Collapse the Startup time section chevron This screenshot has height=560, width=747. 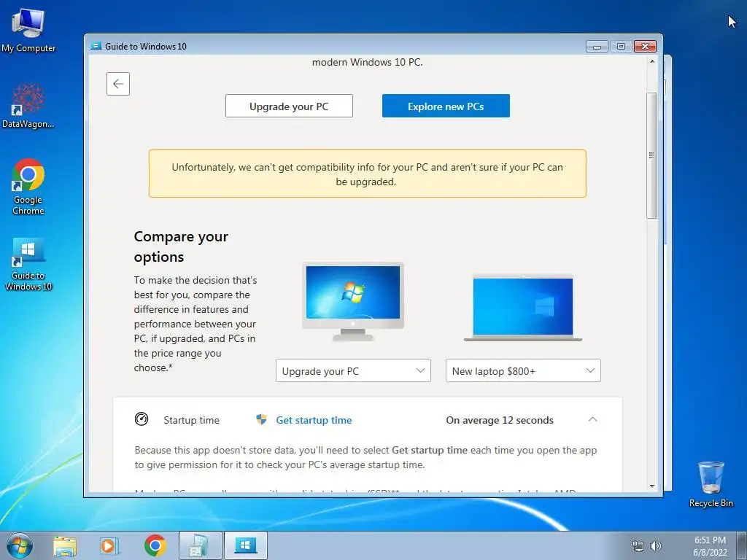tap(592, 419)
